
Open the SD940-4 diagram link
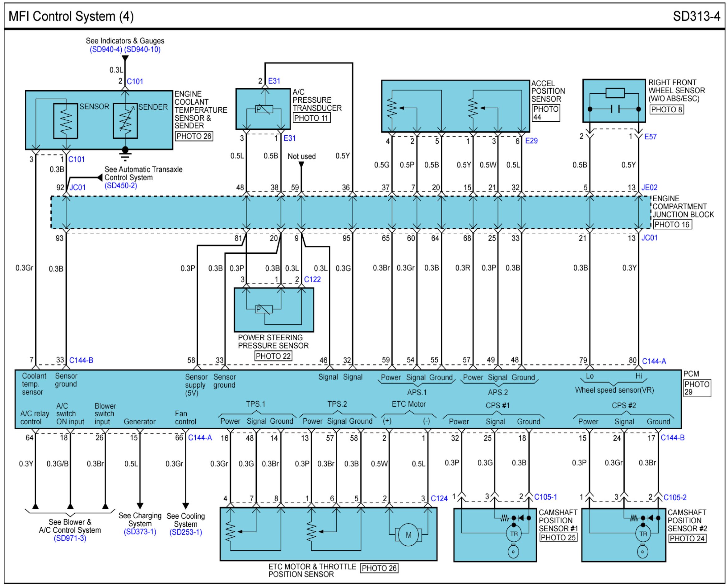105,49
